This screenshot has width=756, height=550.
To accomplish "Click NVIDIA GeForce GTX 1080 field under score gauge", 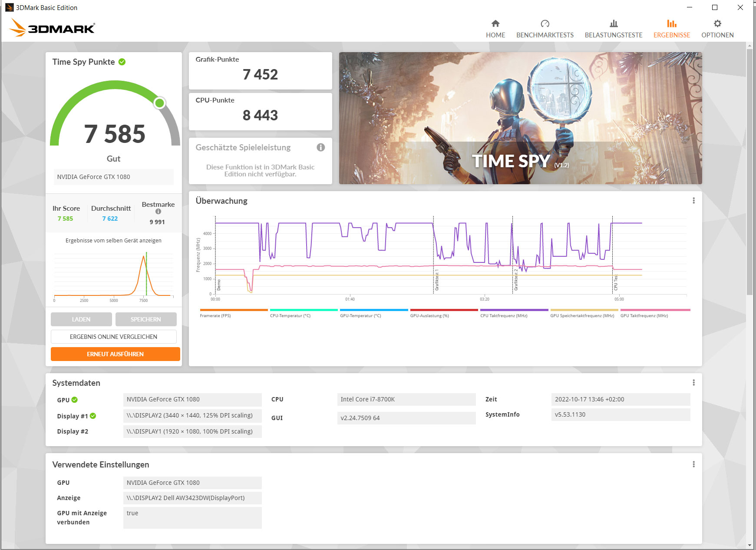I will (x=113, y=177).
